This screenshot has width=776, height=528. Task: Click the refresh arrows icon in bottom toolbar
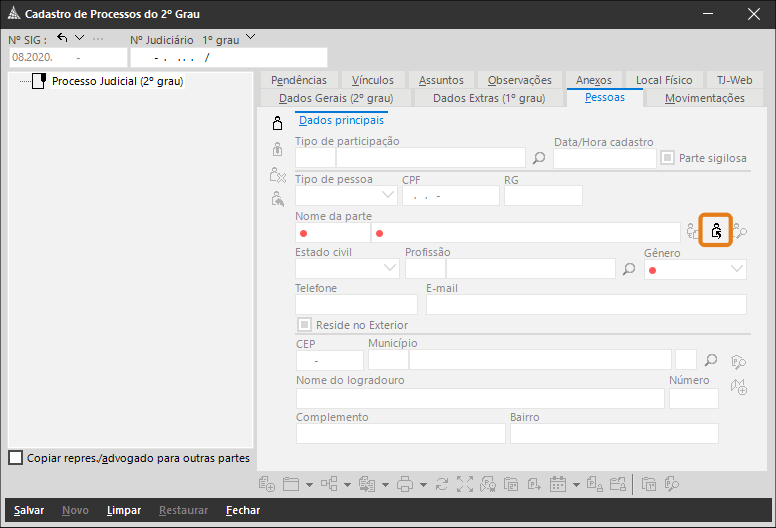[441, 484]
